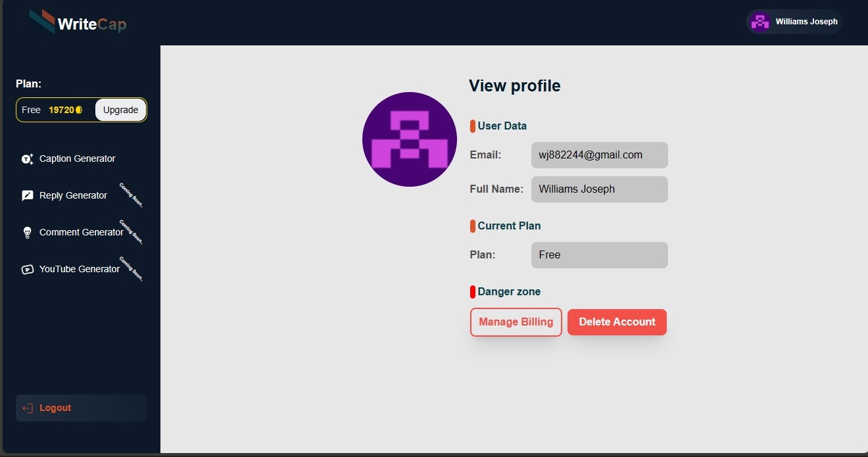868x457 pixels.
Task: Click the Logout button
Action: [x=82, y=408]
